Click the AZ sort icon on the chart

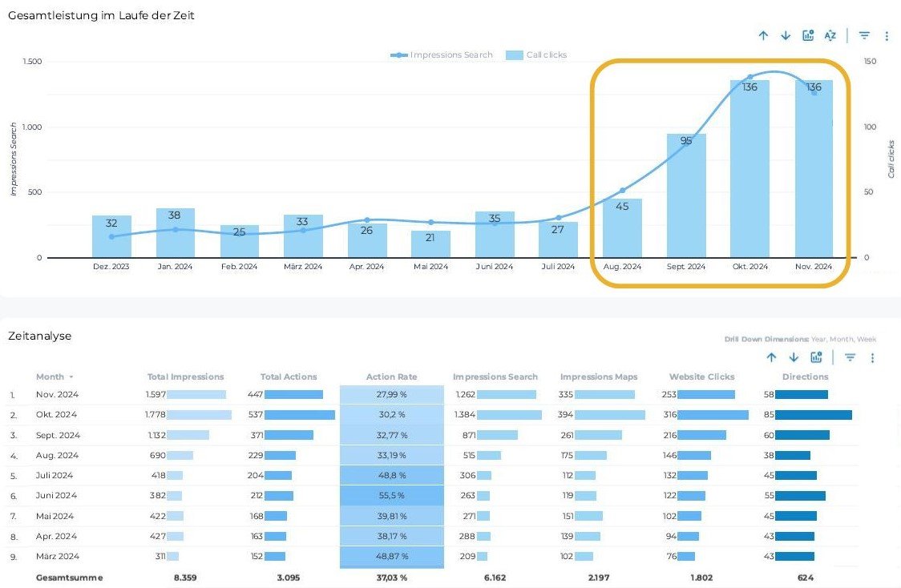[x=830, y=35]
